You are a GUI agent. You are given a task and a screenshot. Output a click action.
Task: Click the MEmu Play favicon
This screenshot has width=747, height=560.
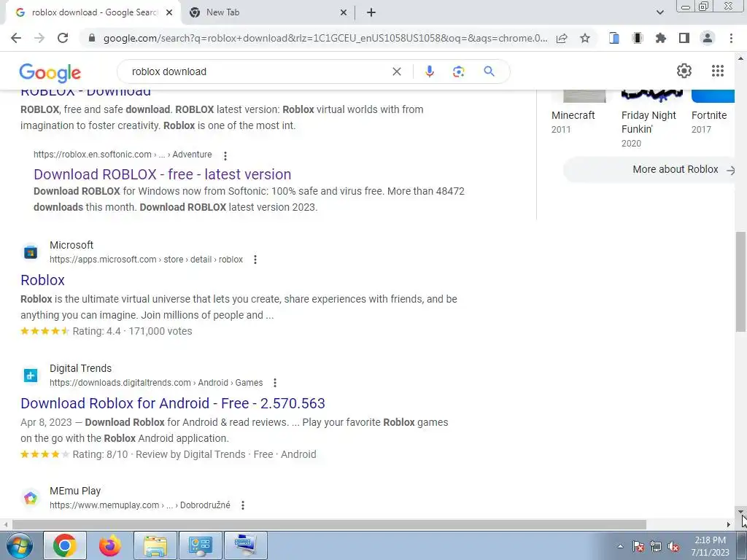click(31, 498)
